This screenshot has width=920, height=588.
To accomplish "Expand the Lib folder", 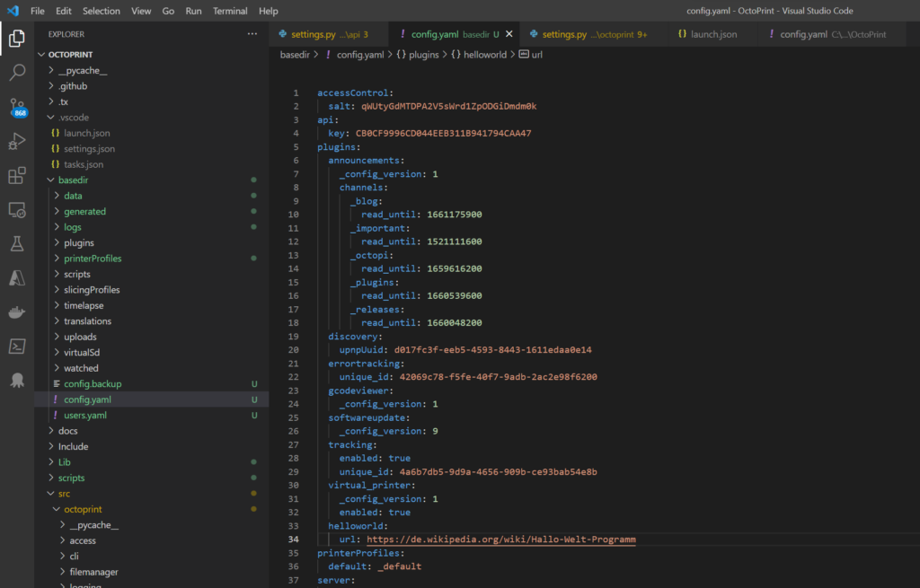I will point(65,462).
